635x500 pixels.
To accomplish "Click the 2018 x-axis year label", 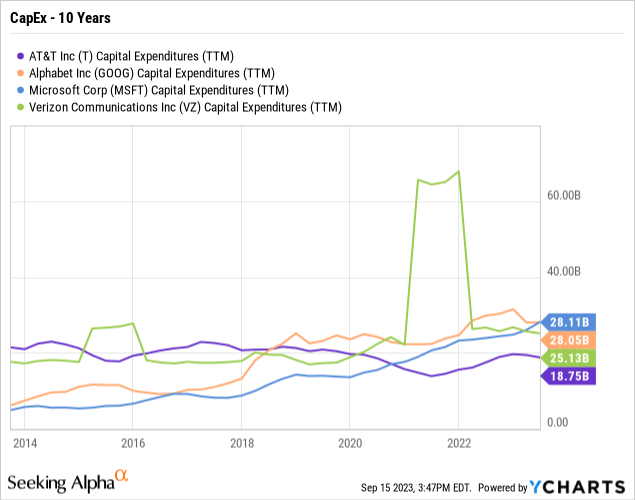I will pyautogui.click(x=241, y=441).
